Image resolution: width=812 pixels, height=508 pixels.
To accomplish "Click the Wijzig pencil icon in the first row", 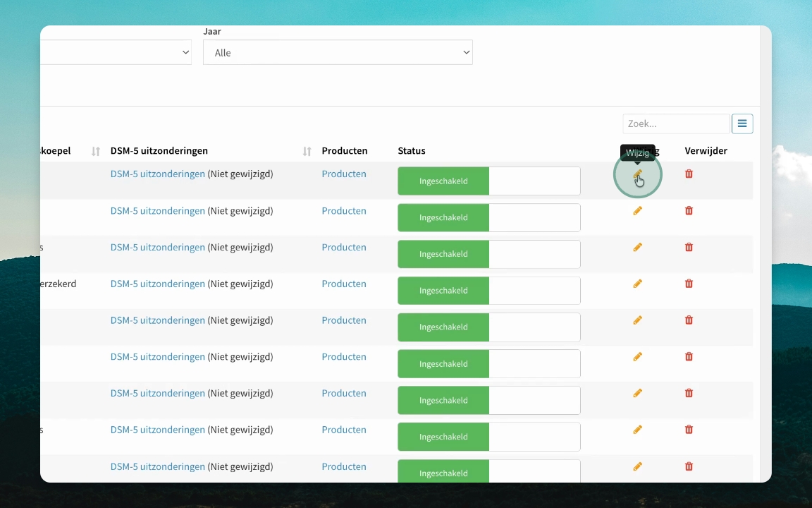I will tap(637, 174).
